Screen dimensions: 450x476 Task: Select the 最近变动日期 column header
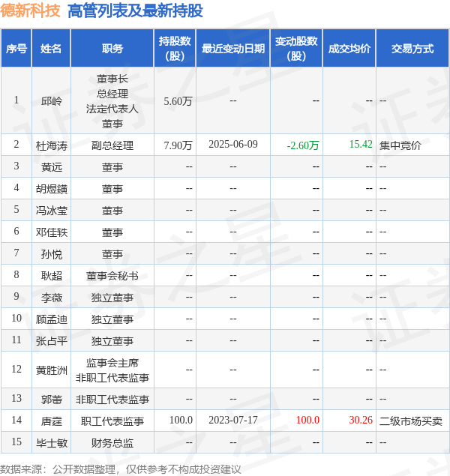(x=233, y=49)
